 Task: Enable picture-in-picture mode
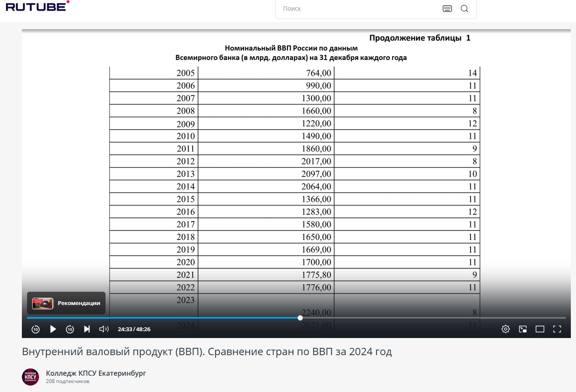coord(523,329)
